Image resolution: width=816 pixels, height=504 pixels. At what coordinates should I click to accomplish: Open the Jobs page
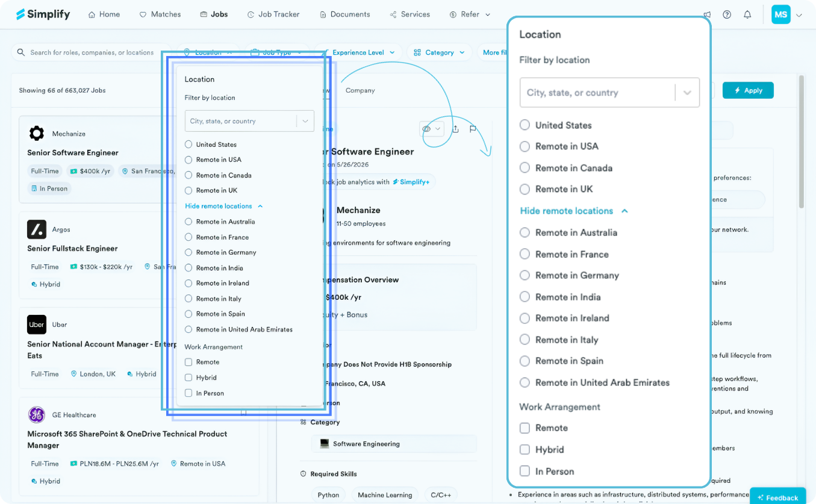(214, 14)
